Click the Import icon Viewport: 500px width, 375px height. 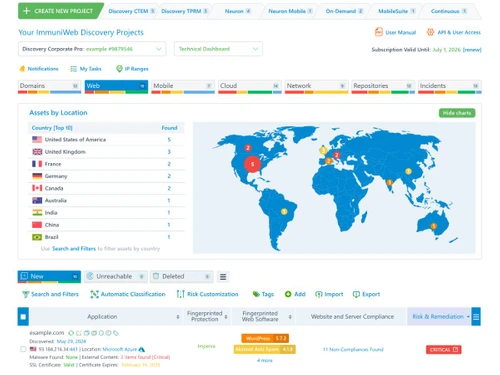pyautogui.click(x=319, y=294)
